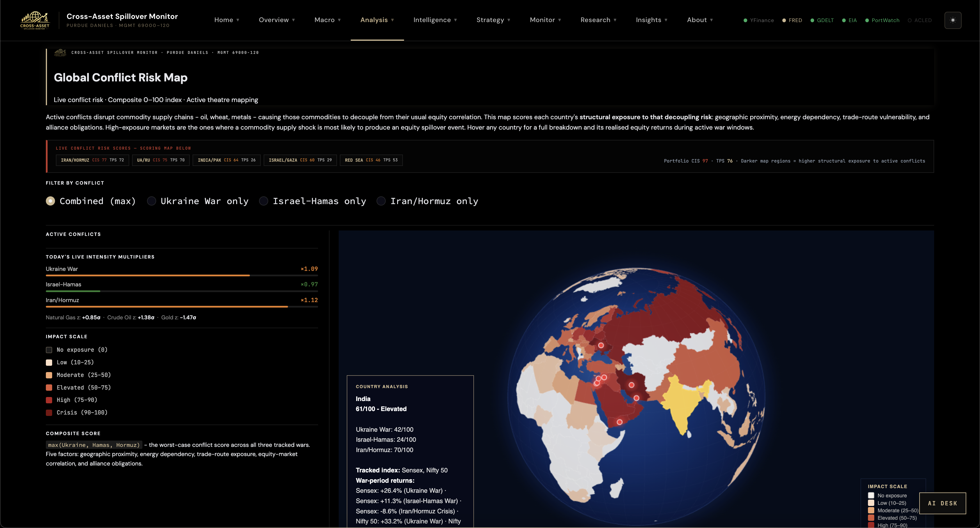
Task: Open the Overview dropdown menu
Action: tap(277, 20)
